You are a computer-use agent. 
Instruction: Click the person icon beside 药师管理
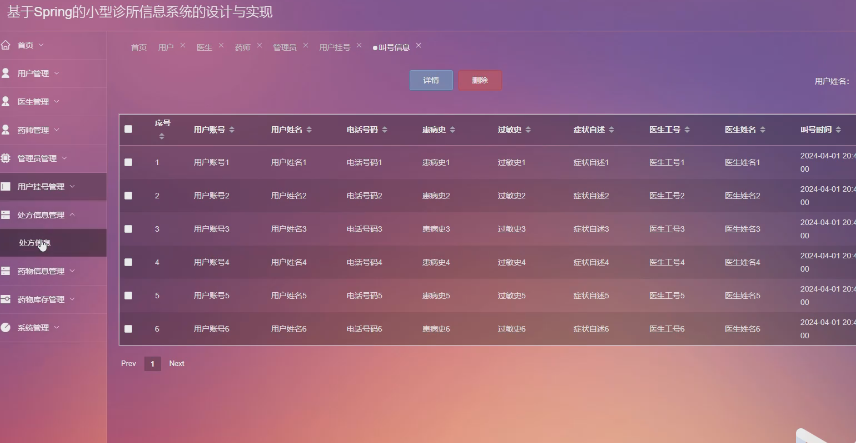[5, 129]
